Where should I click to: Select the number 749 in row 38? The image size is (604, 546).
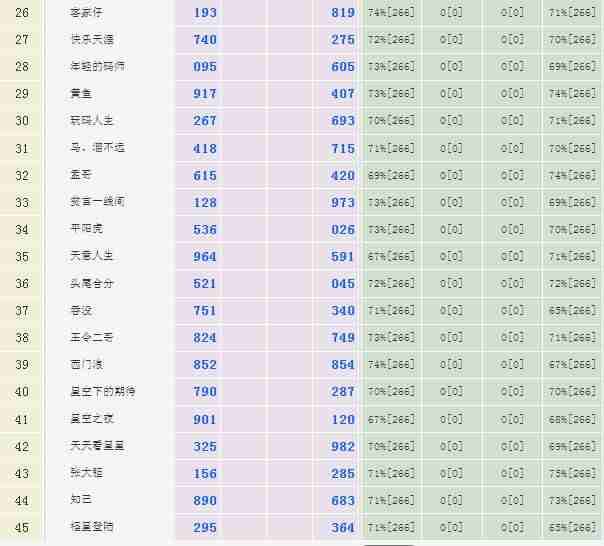[343, 338]
